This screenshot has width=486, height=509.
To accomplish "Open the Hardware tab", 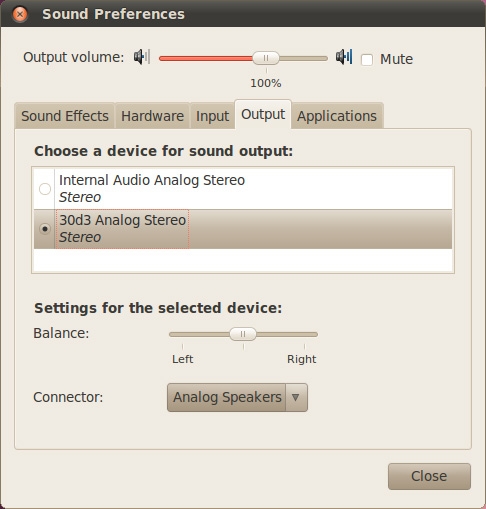I will (153, 116).
